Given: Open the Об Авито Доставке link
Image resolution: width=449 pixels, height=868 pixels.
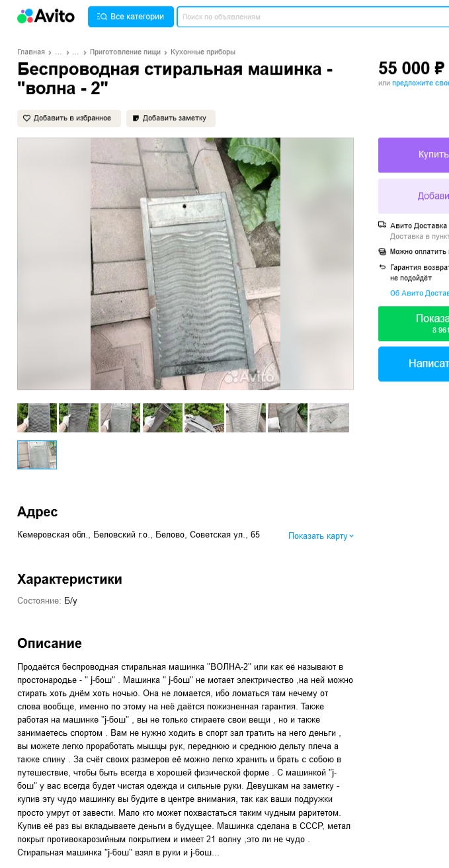Looking at the screenshot, I should [x=419, y=293].
